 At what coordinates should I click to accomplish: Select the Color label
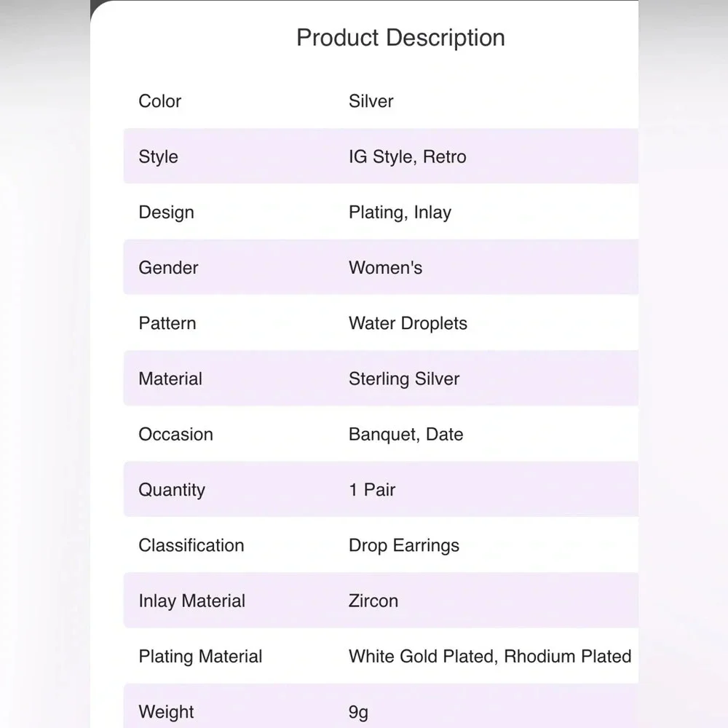pyautogui.click(x=159, y=100)
